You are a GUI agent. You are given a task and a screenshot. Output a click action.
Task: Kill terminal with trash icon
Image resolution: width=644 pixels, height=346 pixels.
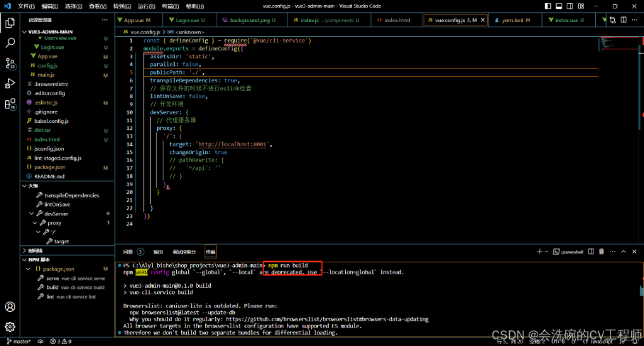[x=601, y=252]
